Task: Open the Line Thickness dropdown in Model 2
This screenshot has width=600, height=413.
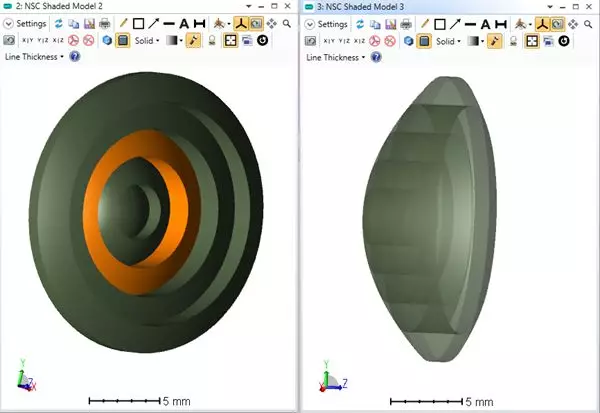Action: tap(34, 57)
